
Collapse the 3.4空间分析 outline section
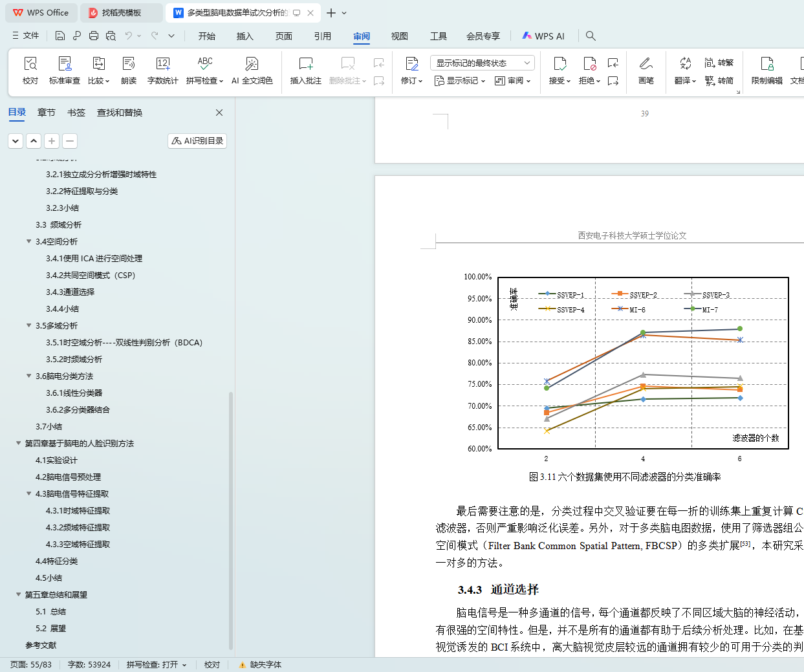28,241
